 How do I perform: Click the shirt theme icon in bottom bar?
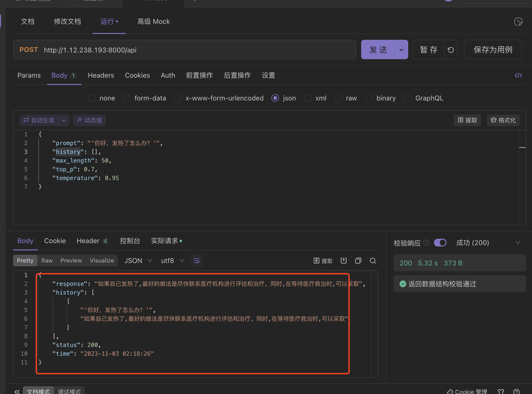(x=501, y=391)
